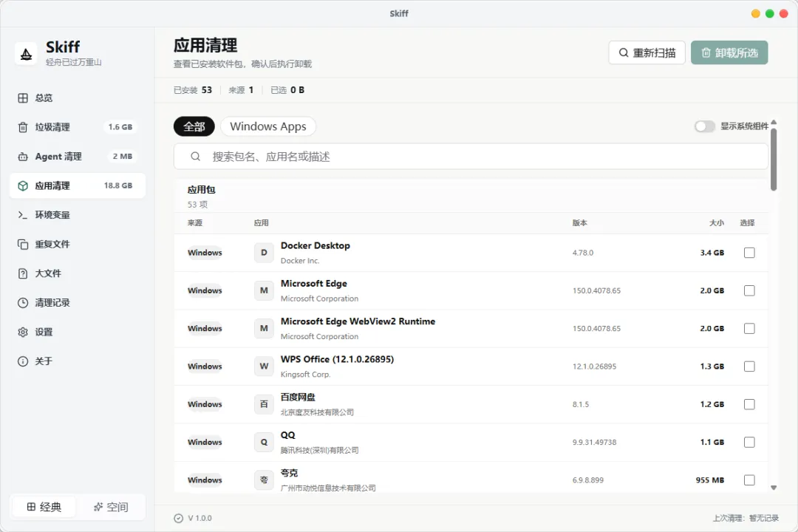Click the scrollbar down arrow
The width and height of the screenshot is (798, 532).
click(x=774, y=488)
